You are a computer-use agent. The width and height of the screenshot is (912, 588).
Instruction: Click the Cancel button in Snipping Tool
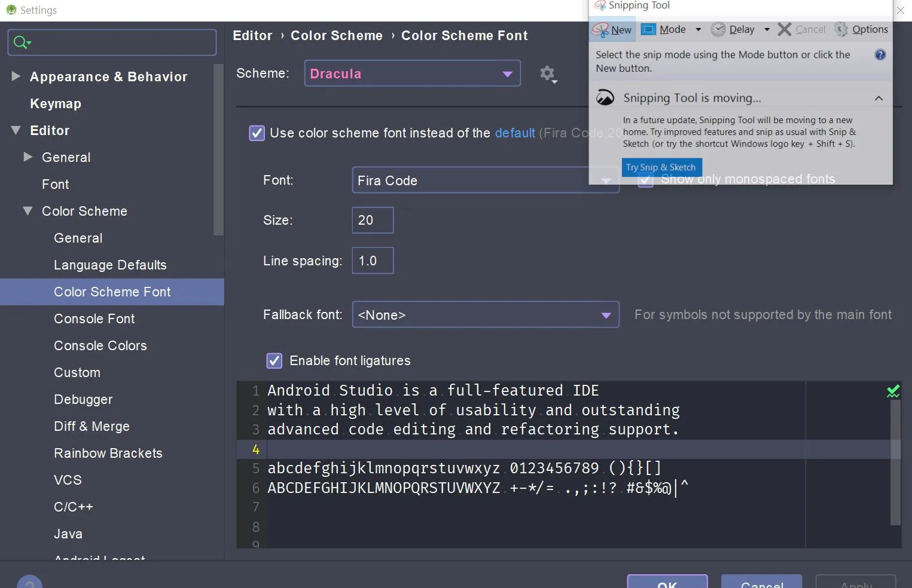[x=801, y=29]
